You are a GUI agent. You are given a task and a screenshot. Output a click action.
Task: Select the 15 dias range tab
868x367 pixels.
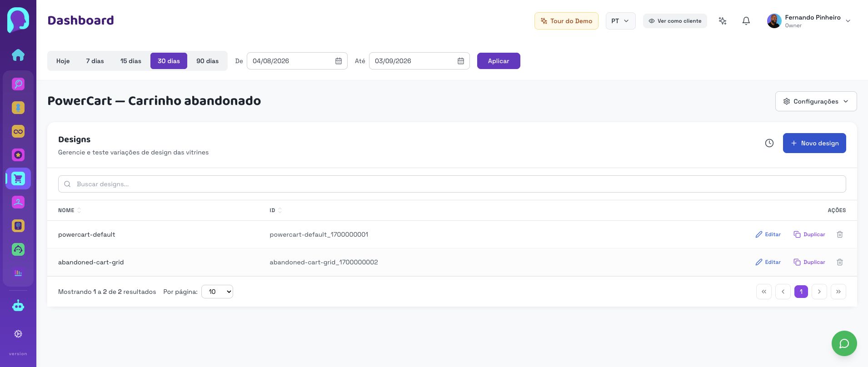pyautogui.click(x=131, y=61)
